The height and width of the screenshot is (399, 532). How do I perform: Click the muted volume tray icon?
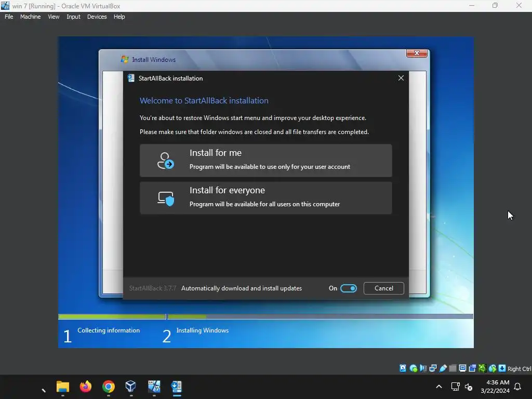469,387
